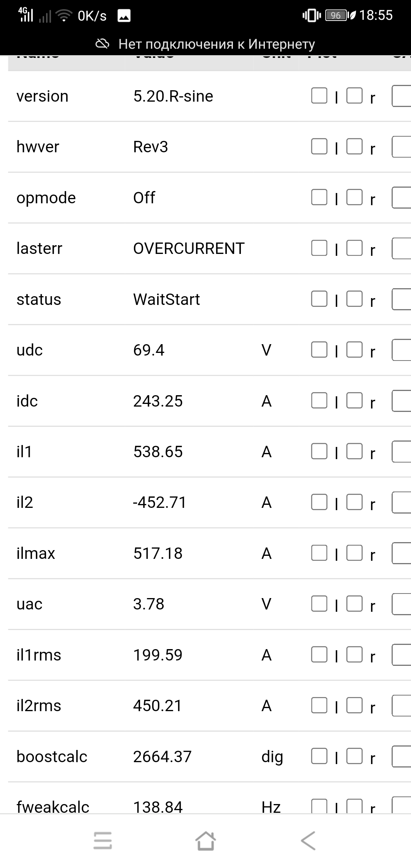Screen dimensions: 411x868
Task: Tap the crossed-out cloud no-connection icon
Action: pyautogui.click(x=102, y=44)
